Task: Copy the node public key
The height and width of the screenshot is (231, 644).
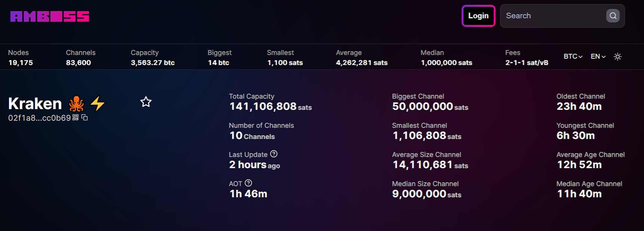Action: coord(85,117)
